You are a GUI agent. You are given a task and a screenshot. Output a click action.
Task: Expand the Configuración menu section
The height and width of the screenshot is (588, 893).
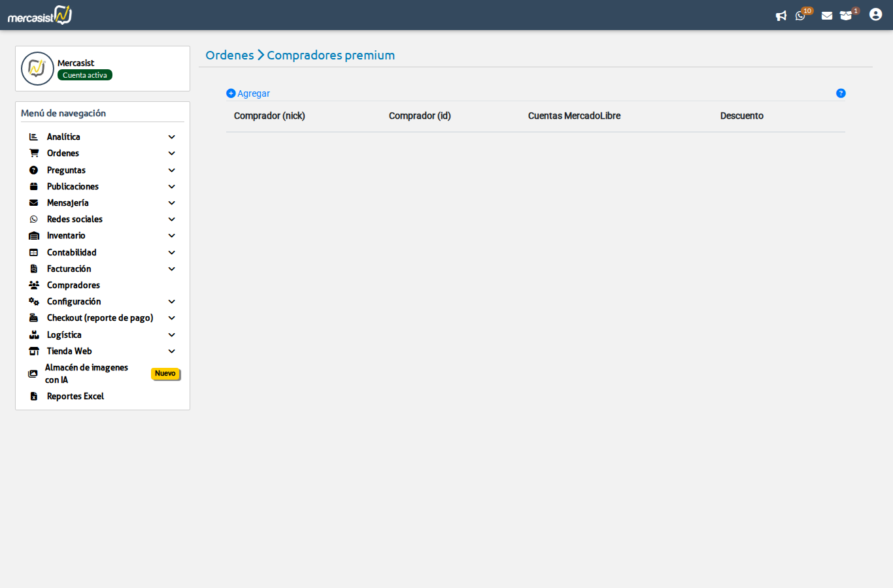171,301
